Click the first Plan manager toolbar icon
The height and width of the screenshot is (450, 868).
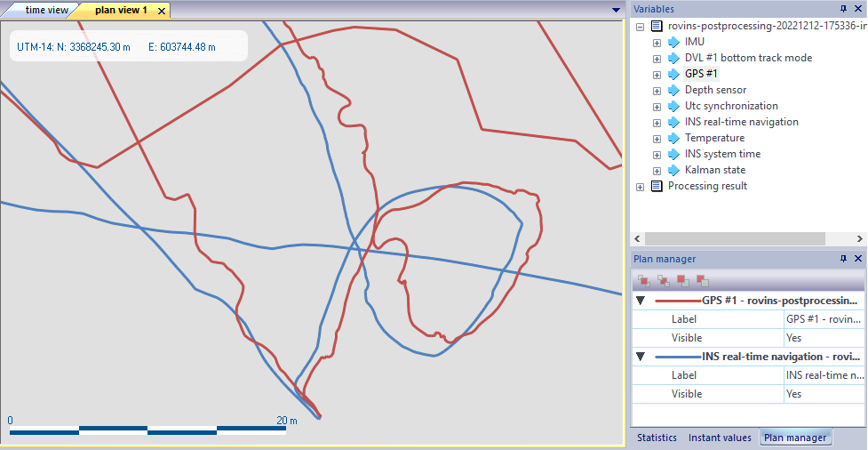(643, 280)
